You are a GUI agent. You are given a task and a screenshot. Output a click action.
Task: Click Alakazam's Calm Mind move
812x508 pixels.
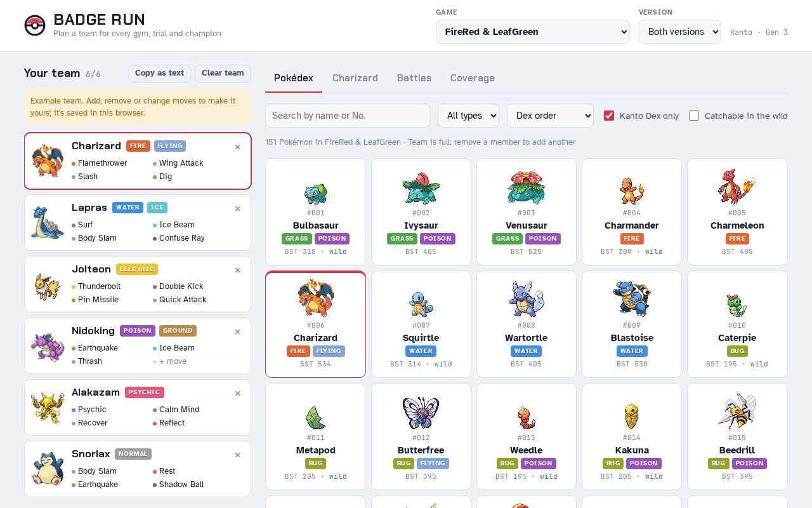pyautogui.click(x=176, y=410)
